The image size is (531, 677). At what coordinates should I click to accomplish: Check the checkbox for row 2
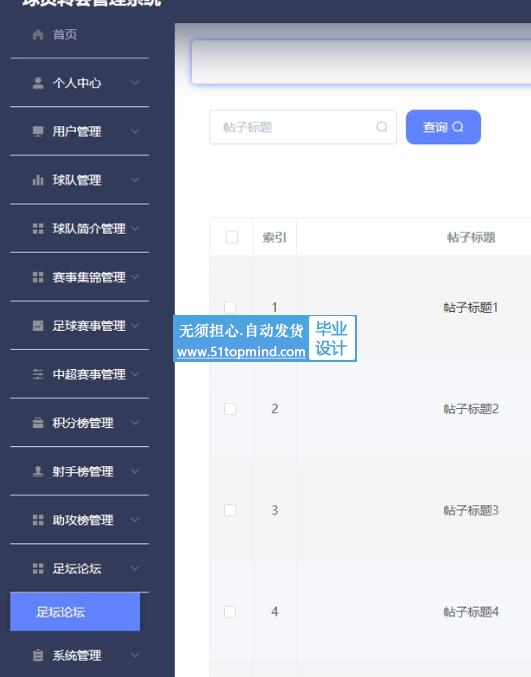point(230,408)
